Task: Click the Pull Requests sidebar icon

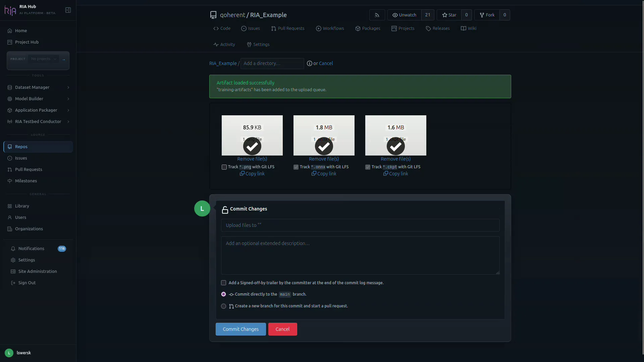Action: tap(10, 170)
